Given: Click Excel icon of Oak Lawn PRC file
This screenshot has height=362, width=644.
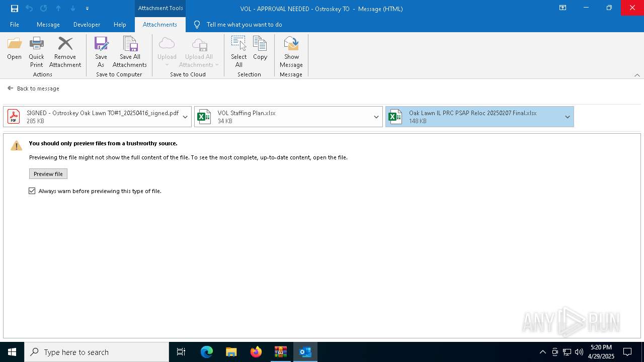Looking at the screenshot, I should click(395, 117).
